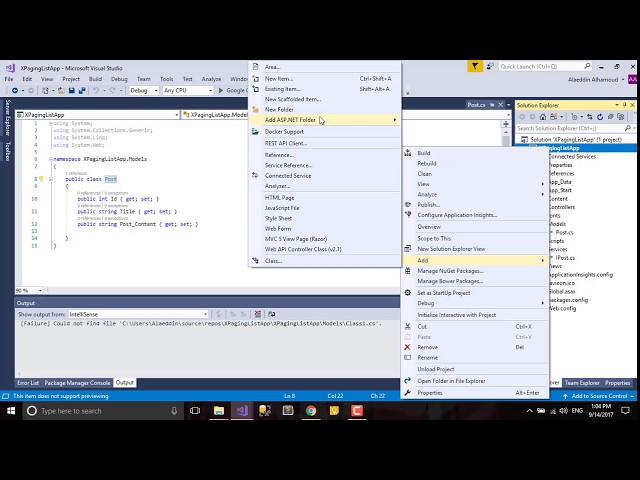The height and width of the screenshot is (480, 640).
Task: Select Manage NuGet Packages... from context menu
Action: pyautogui.click(x=475, y=271)
